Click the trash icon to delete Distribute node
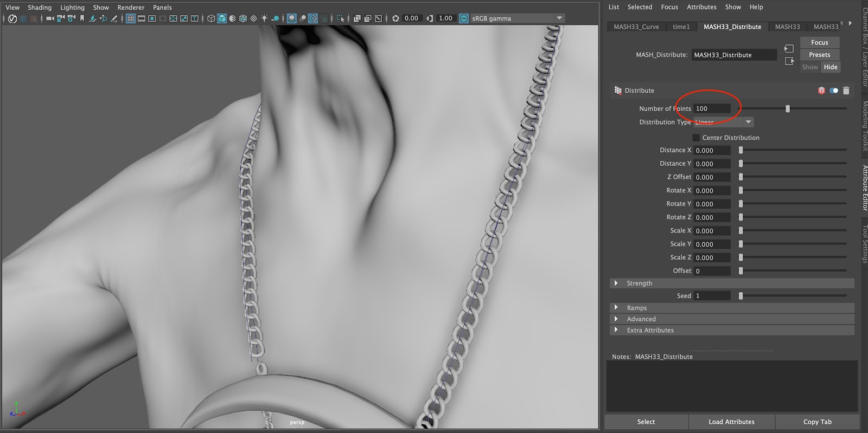Image resolution: width=868 pixels, height=433 pixels. 846,91
